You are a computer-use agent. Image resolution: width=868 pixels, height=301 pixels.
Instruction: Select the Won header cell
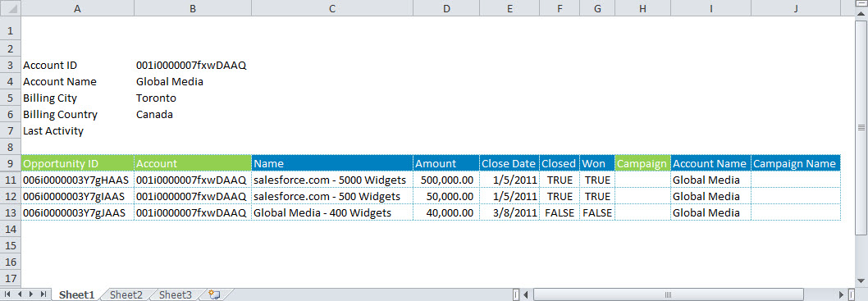596,163
